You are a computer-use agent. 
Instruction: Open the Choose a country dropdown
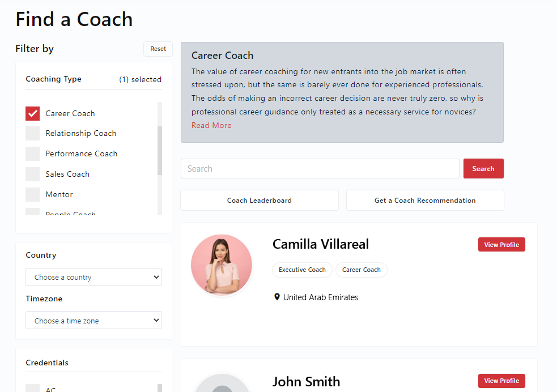pyautogui.click(x=93, y=277)
